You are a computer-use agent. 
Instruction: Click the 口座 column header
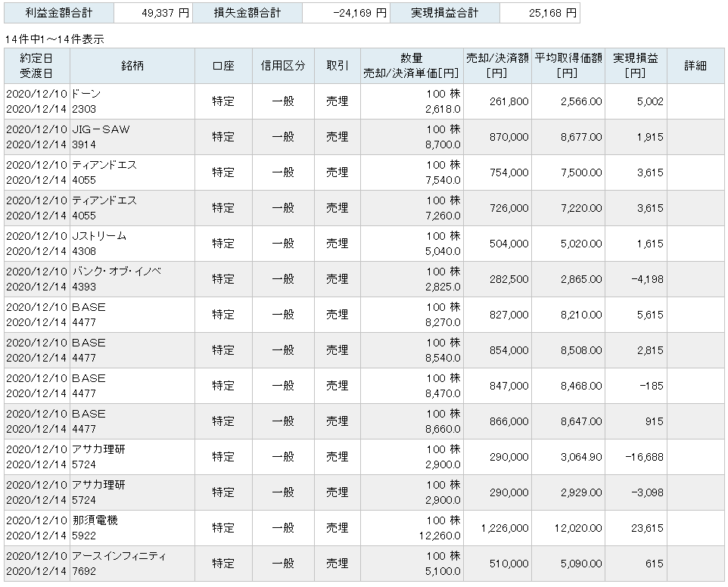[x=223, y=66]
